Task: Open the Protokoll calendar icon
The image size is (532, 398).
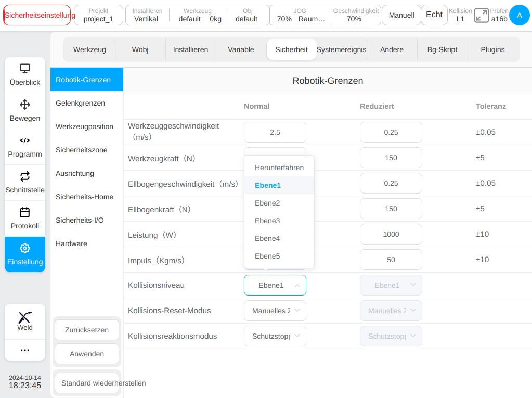Action: click(x=25, y=212)
